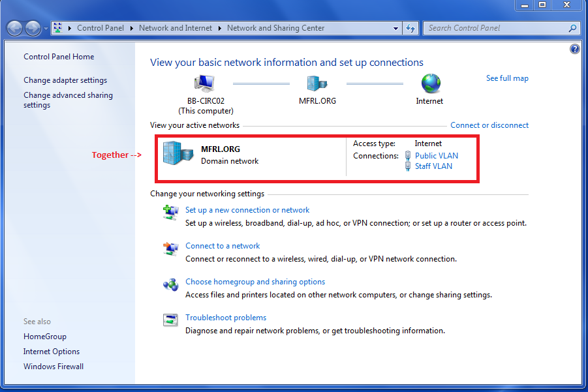Click the MFRL.ORG network map icon
Viewport: 588px width, 392px height.
pyautogui.click(x=317, y=83)
